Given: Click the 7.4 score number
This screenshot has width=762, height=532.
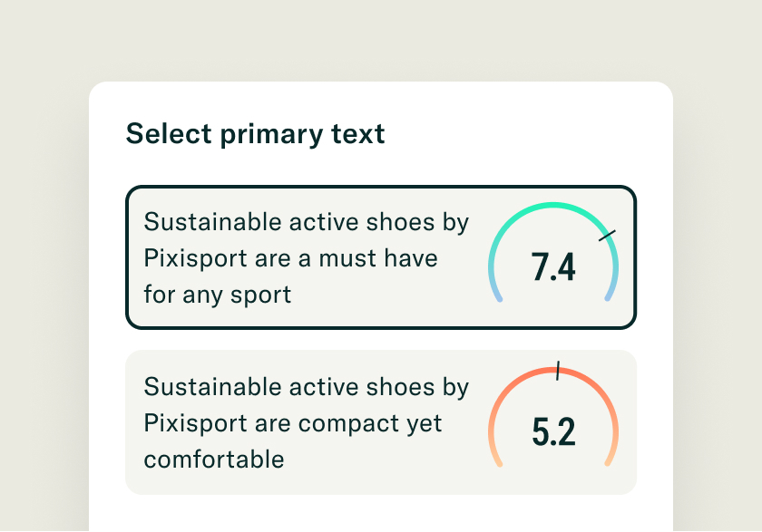Looking at the screenshot, I should 553,267.
